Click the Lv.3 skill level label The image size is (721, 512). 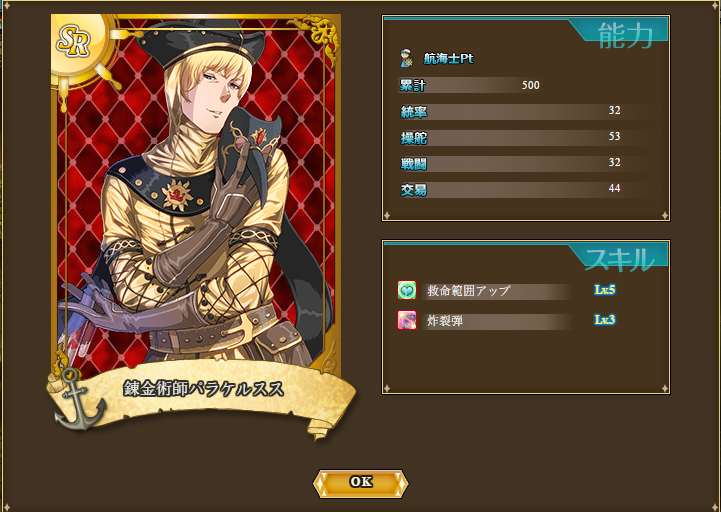point(605,319)
